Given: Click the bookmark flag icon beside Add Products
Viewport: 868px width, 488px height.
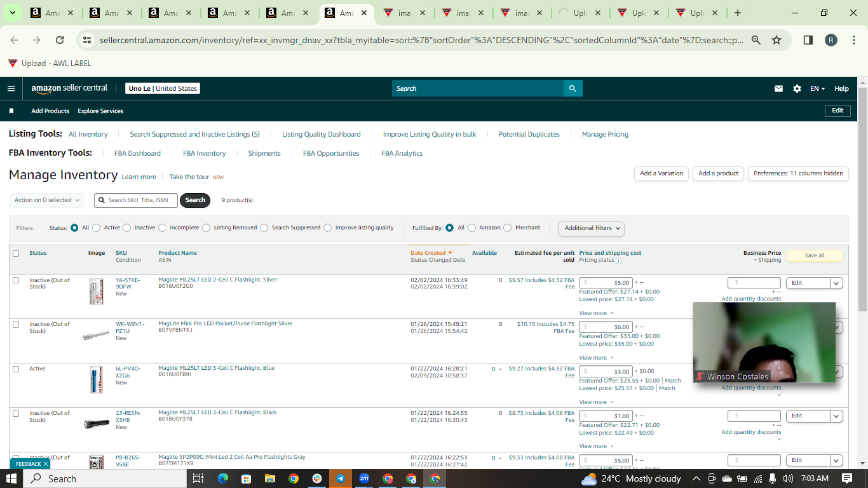Looking at the screenshot, I should tap(11, 111).
